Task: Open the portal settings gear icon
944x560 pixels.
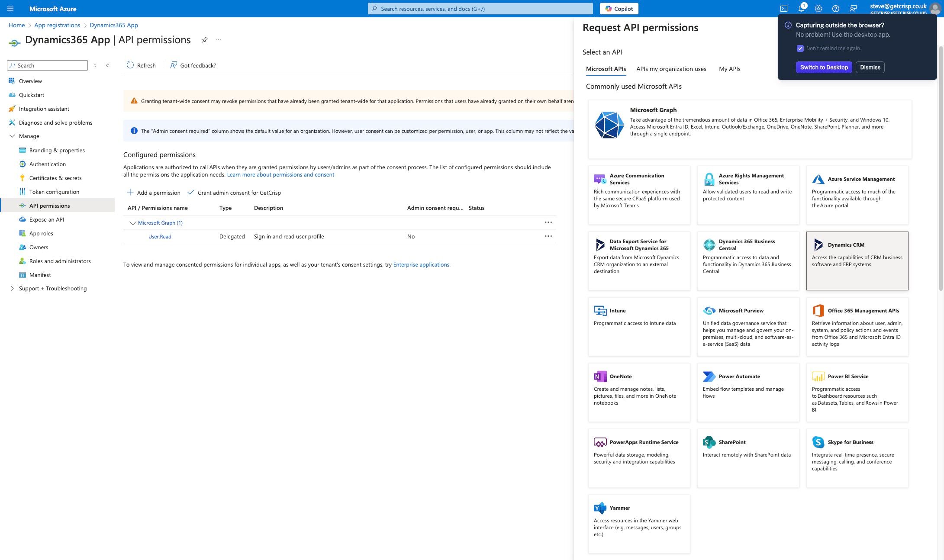Action: tap(818, 9)
